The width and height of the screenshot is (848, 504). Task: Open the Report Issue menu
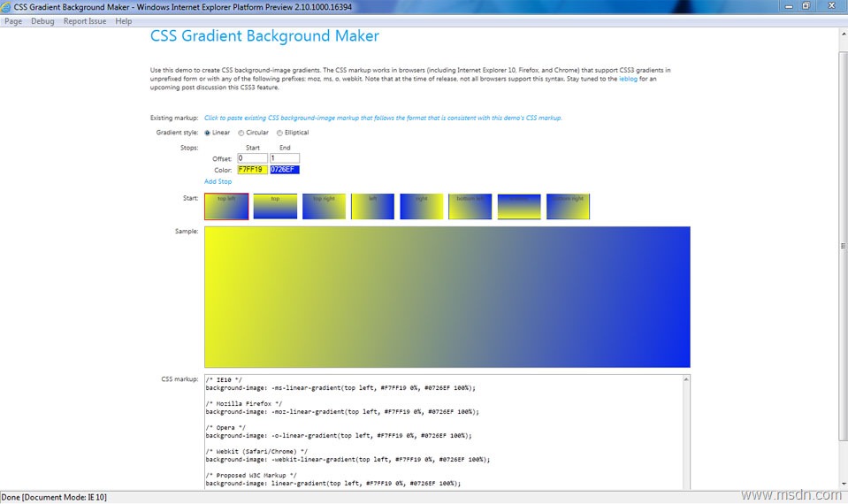click(x=85, y=21)
